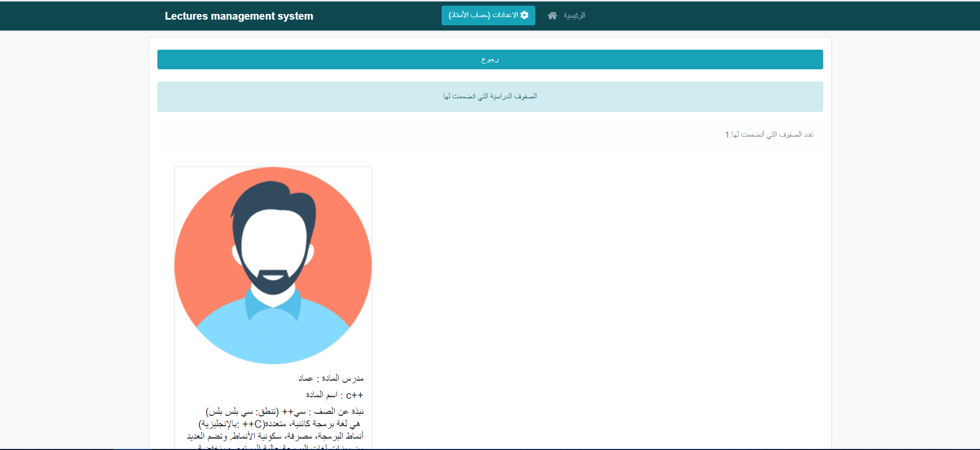Click empty white space right of class card
Screen dimensions: 980x450
595,284
